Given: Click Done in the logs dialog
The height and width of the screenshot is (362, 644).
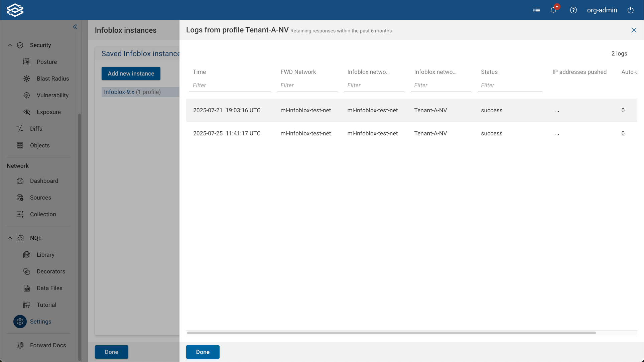Looking at the screenshot, I should click(203, 352).
